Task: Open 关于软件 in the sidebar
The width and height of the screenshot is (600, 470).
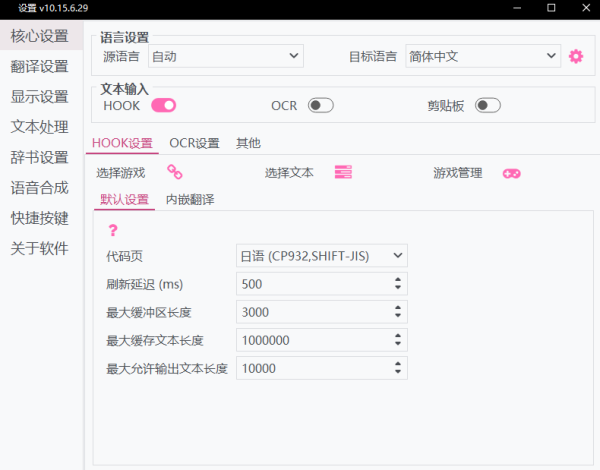Action: click(39, 248)
